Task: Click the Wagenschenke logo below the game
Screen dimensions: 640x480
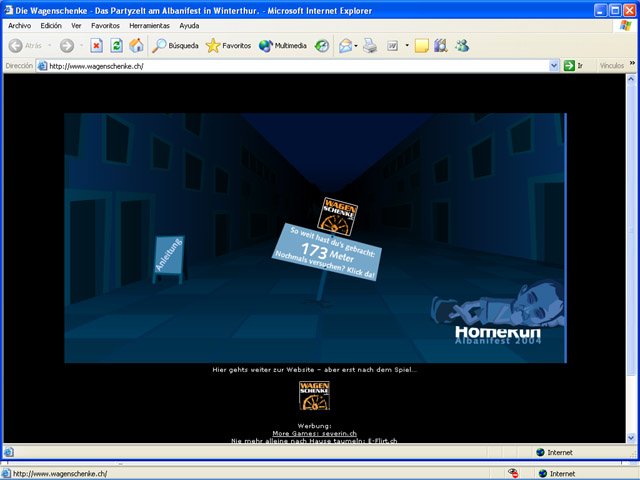Action: 314,396
